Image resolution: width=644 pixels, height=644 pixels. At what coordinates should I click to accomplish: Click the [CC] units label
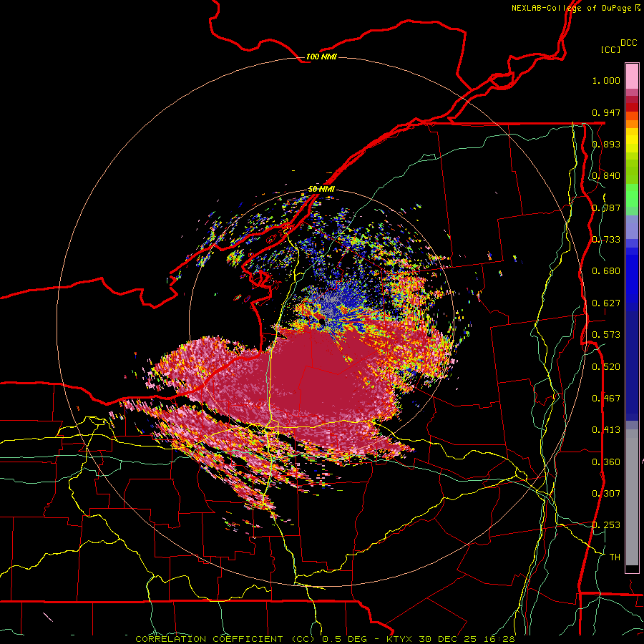point(610,49)
